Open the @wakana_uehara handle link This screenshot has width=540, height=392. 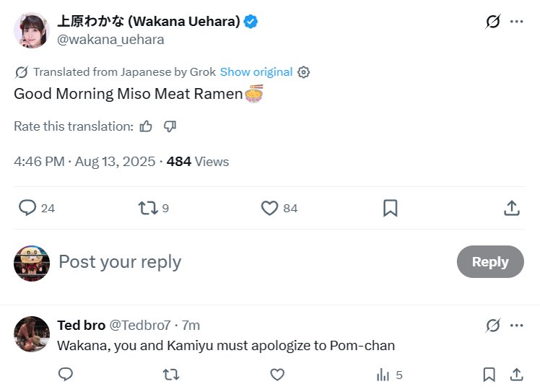coord(110,40)
